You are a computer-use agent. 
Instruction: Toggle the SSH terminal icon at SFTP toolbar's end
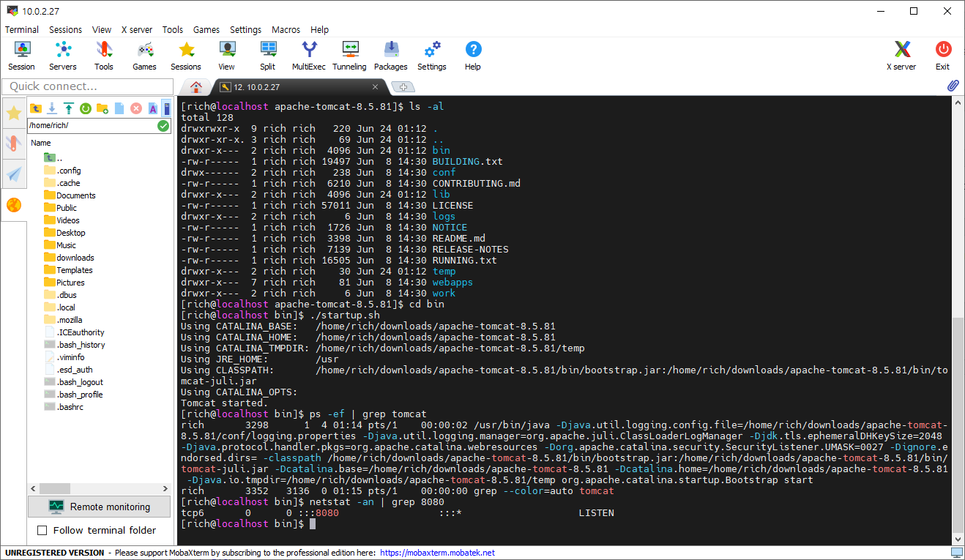pos(167,108)
